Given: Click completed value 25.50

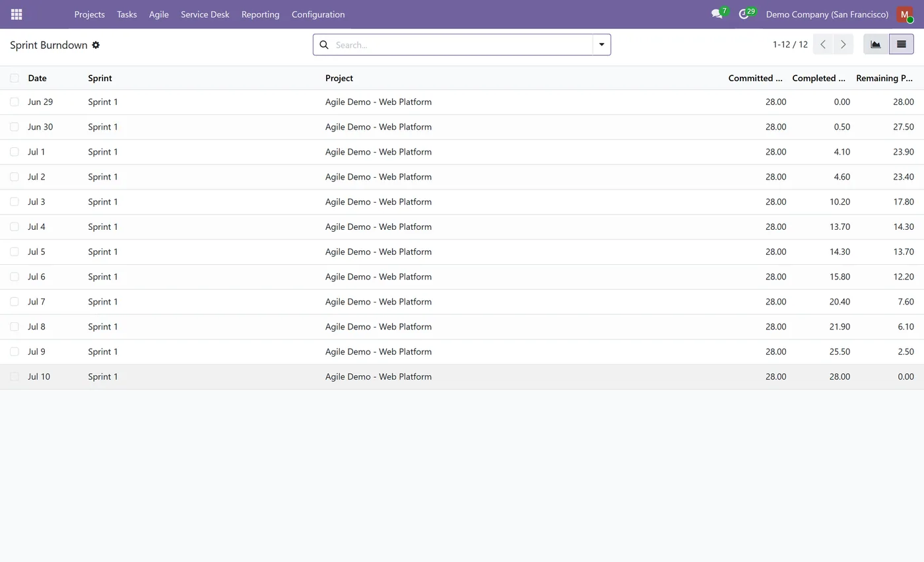Looking at the screenshot, I should click(840, 351).
